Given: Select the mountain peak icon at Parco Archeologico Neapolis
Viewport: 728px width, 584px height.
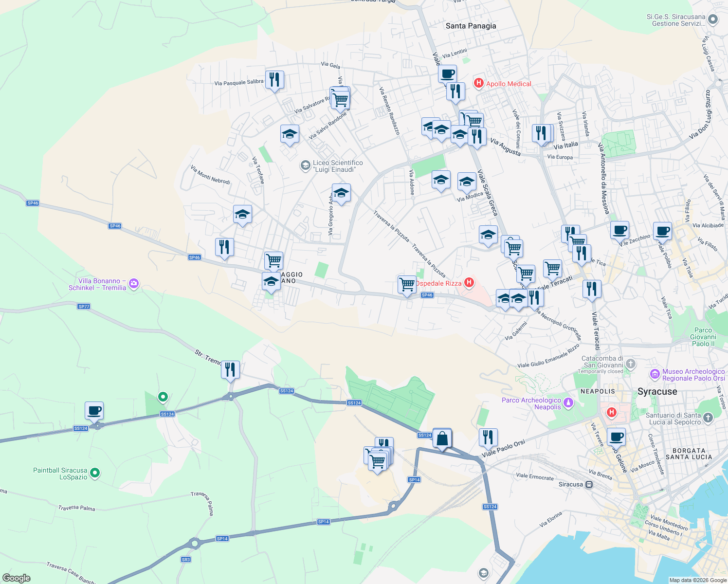Looking at the screenshot, I should (x=567, y=402).
